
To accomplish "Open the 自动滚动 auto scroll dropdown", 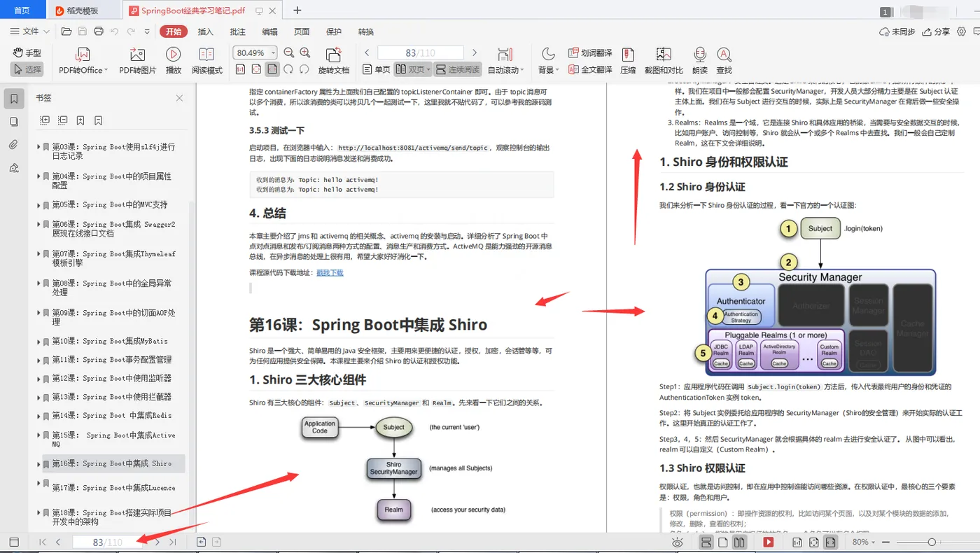I will pos(505,60).
